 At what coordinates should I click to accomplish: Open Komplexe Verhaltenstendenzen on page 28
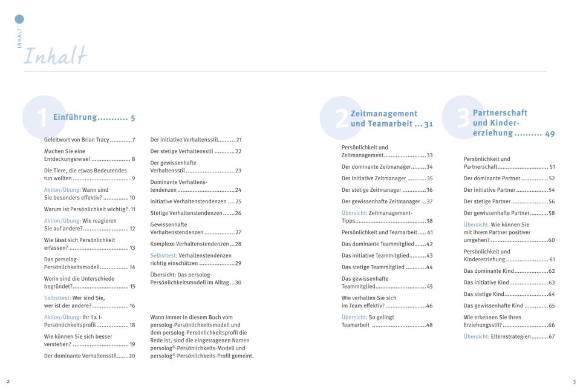click(x=196, y=244)
